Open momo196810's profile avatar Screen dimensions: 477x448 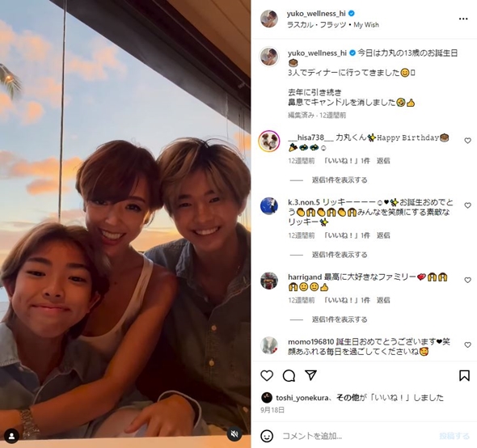tap(269, 346)
